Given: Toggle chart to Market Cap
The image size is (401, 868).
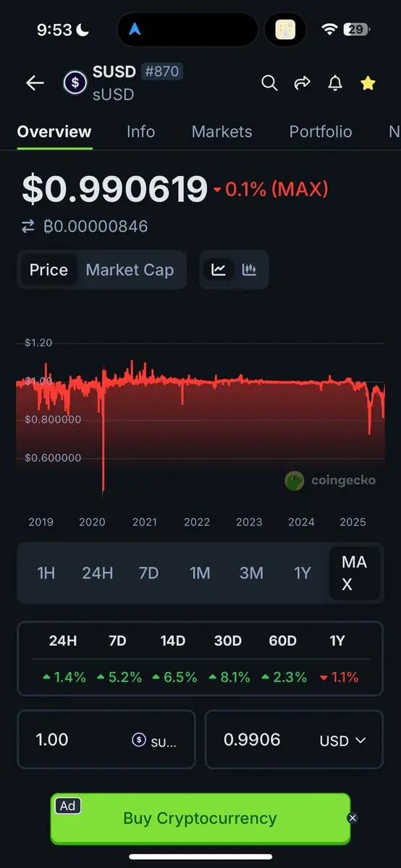Looking at the screenshot, I should pos(130,269).
